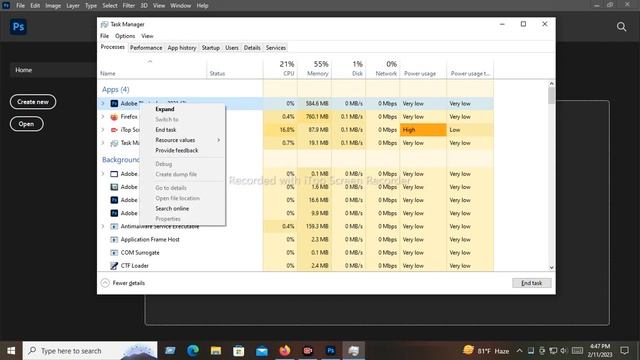Sort by the Disk column header

click(348, 68)
